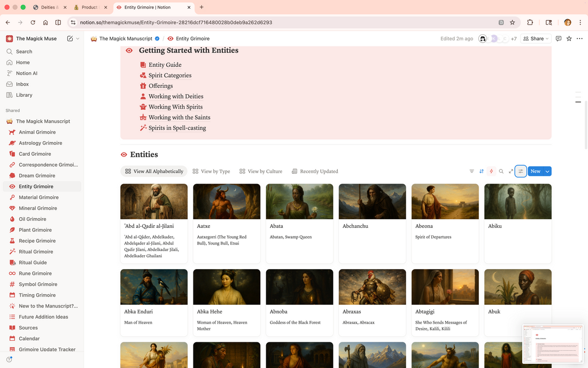Go to Notion AI in sidebar
This screenshot has height=368, width=588.
(x=42, y=73)
